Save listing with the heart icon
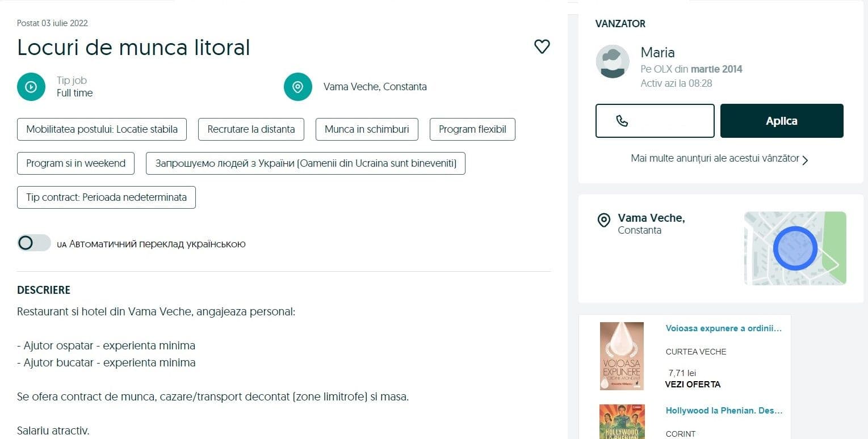 tap(542, 47)
